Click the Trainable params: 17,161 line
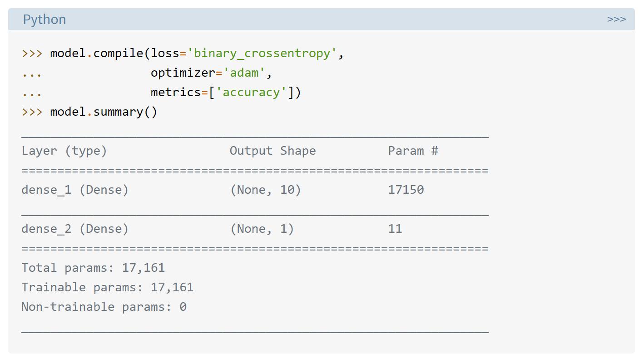 point(108,288)
